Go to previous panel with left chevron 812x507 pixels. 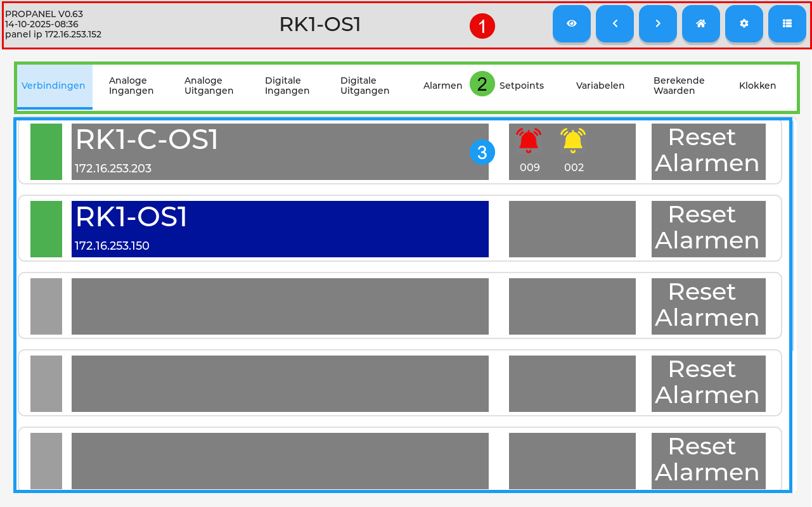coord(615,23)
